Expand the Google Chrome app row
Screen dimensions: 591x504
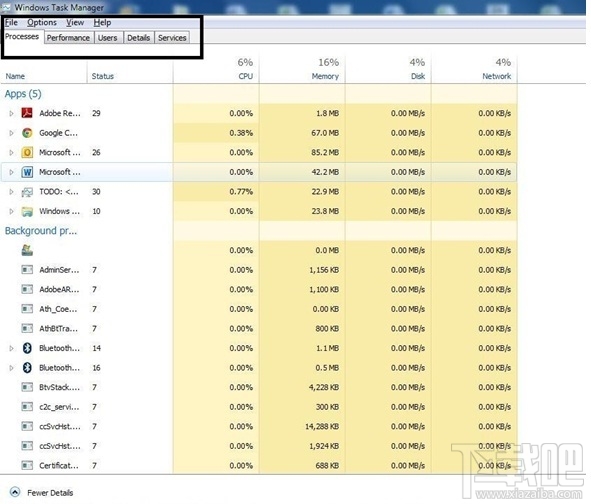pyautogui.click(x=11, y=133)
